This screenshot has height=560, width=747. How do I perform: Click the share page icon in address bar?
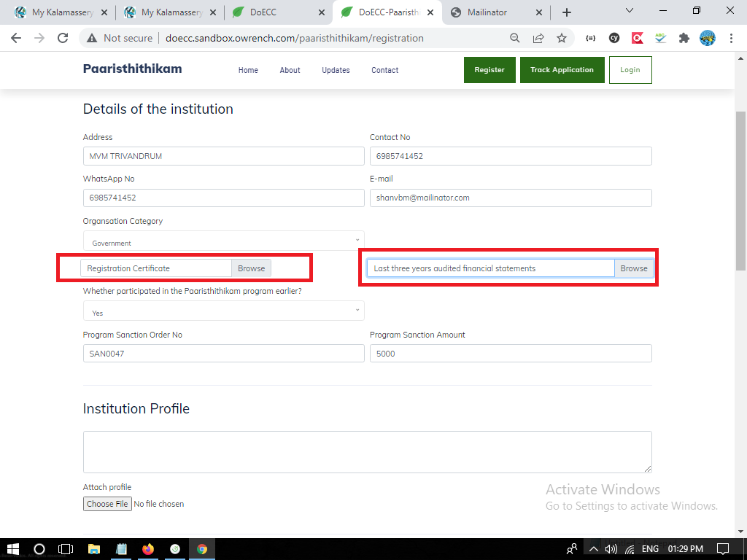pos(538,38)
